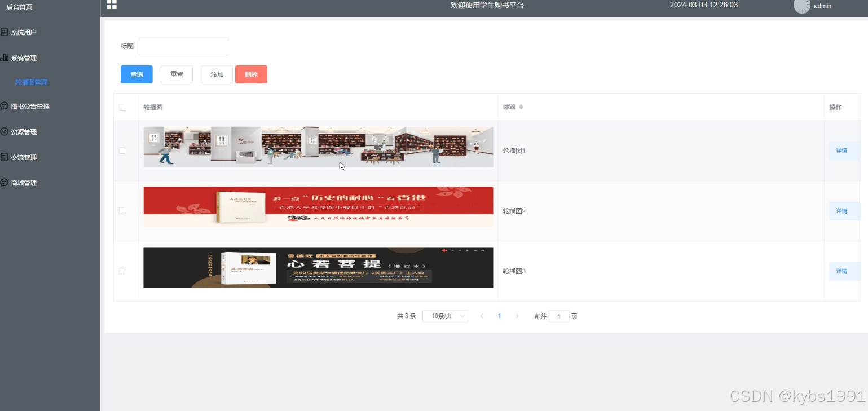Click page number 1 in pagination
Screen dimensions: 868x411
499,316
